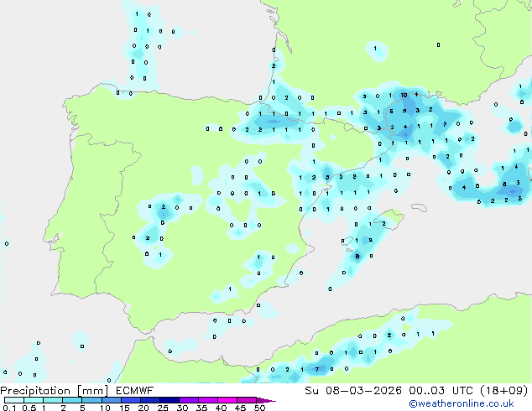Click the legend label '40'
532x411 pixels.
(221, 408)
